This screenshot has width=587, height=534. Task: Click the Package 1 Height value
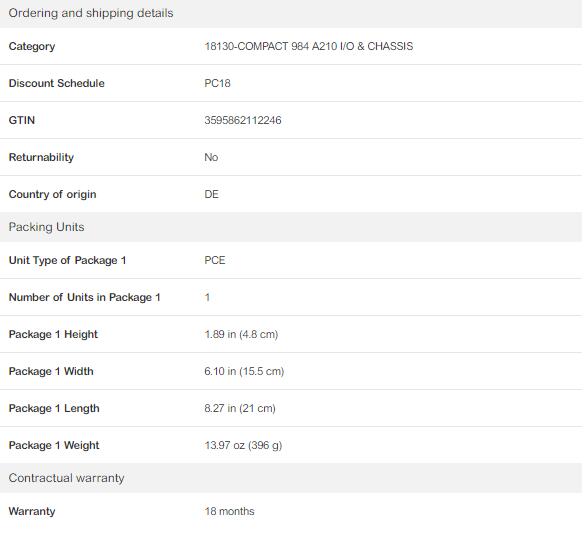[x=241, y=334]
